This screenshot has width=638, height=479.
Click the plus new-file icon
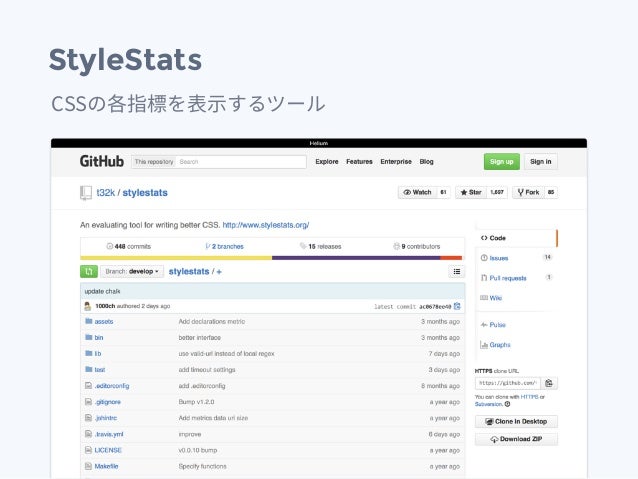click(219, 272)
